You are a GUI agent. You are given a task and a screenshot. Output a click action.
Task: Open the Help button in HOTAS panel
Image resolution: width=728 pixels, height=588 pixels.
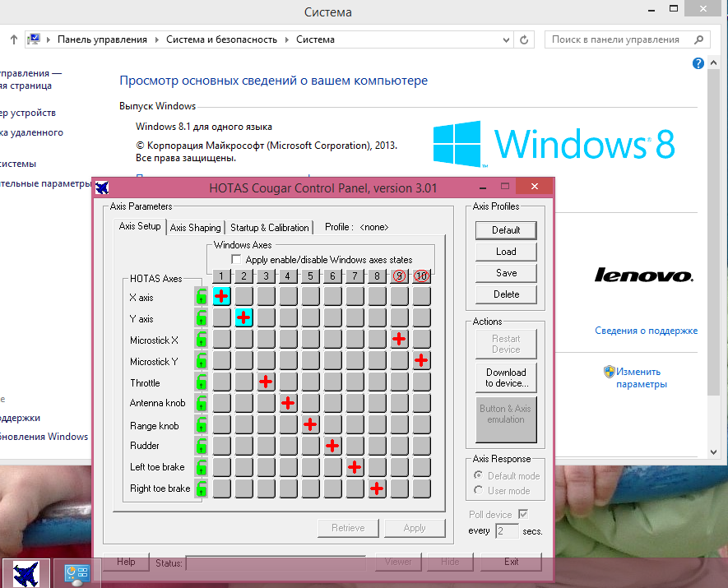coord(126,562)
